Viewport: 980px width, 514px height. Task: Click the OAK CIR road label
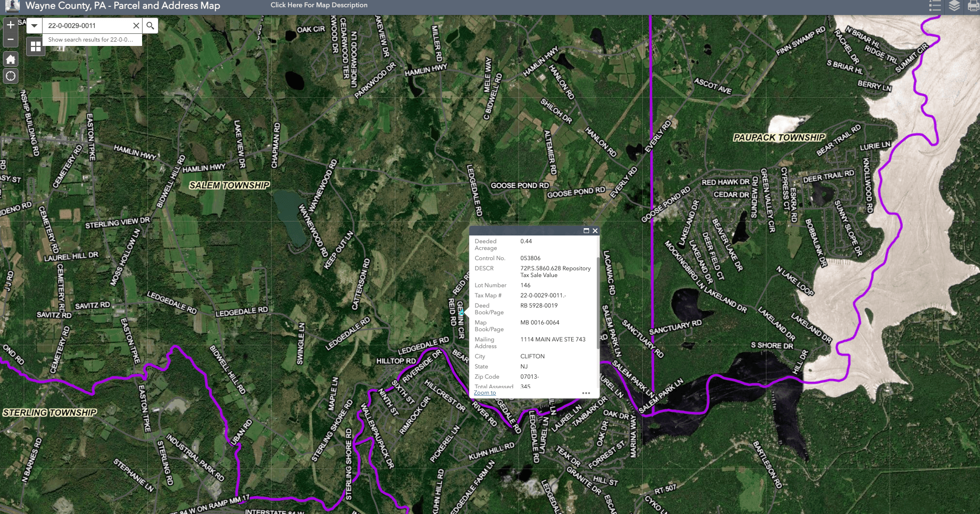tap(311, 29)
